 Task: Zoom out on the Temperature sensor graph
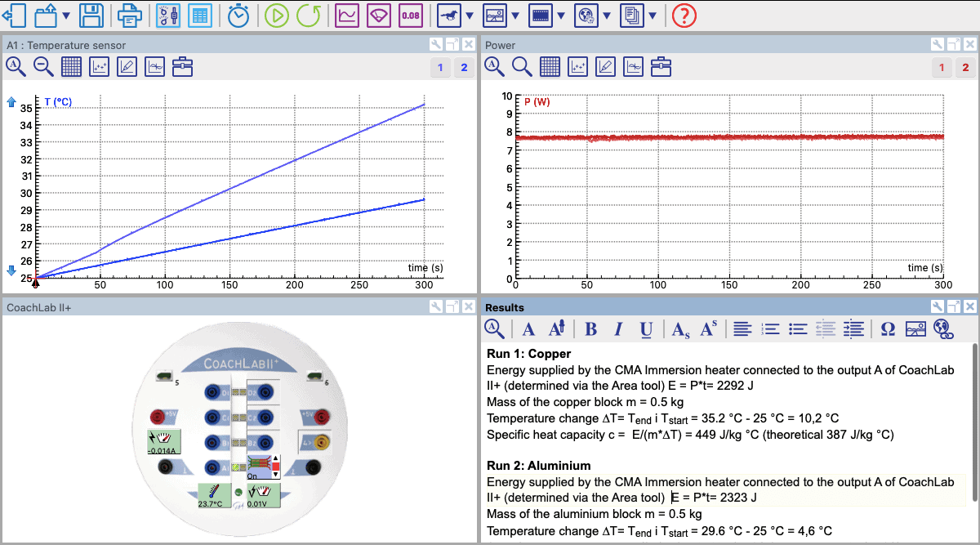pos(43,67)
